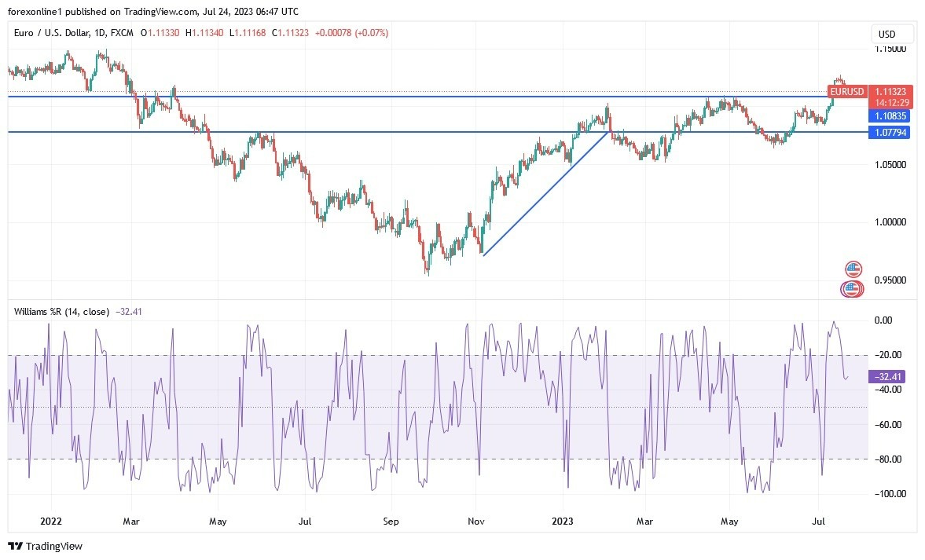This screenshot has width=925, height=560.
Task: Click the EURUSD price label tag
Action: [847, 92]
